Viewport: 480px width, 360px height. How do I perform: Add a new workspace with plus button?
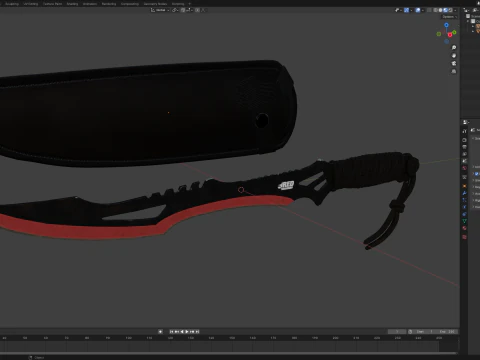point(190,4)
